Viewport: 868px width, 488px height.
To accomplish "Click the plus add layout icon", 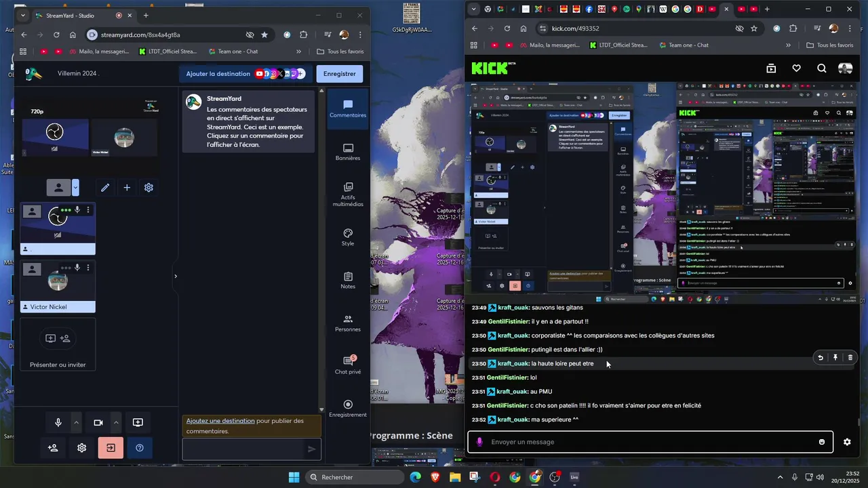I will coord(127,188).
